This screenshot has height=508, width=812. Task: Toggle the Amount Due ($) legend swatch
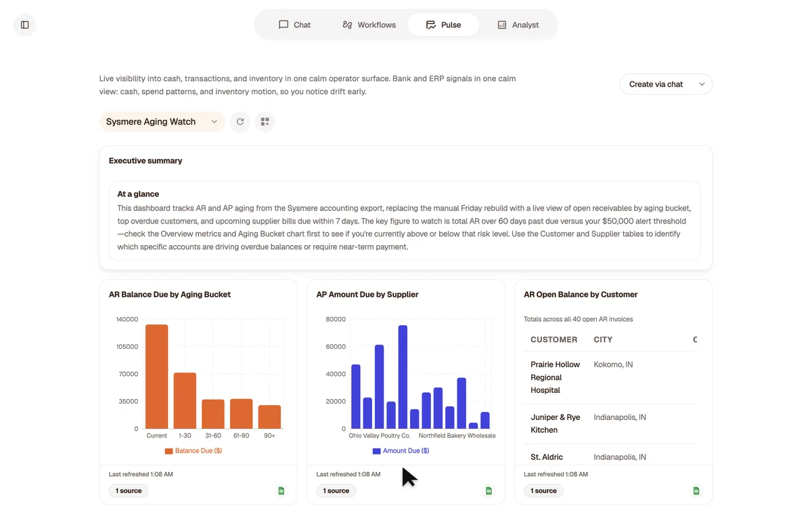coord(376,451)
